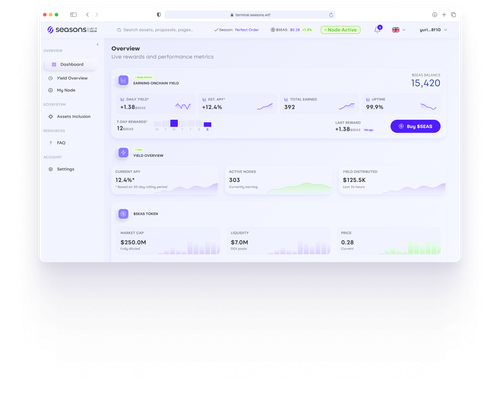
Task: Toggle the browser sidebar icon
Action: [73, 14]
